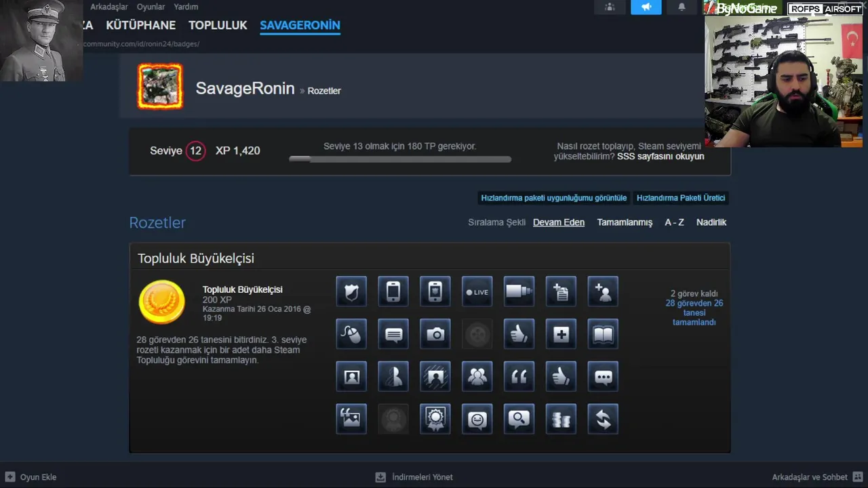Click the quote with picture task icon
This screenshot has width=868, height=488.
[x=351, y=418]
